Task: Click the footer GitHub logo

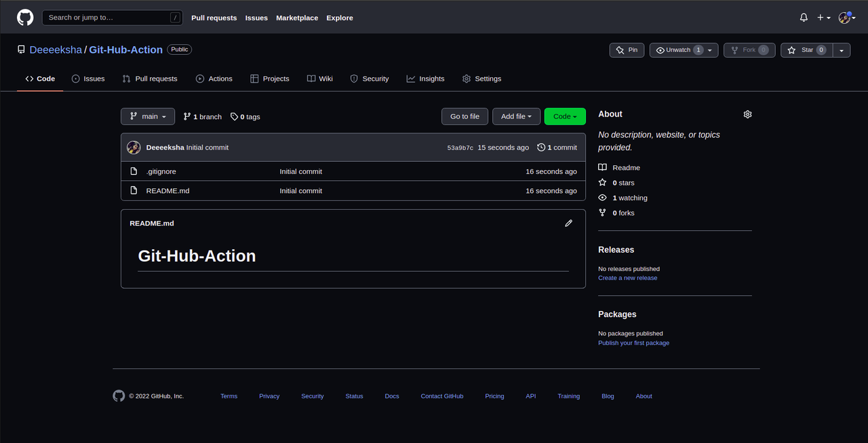Action: pos(119,396)
